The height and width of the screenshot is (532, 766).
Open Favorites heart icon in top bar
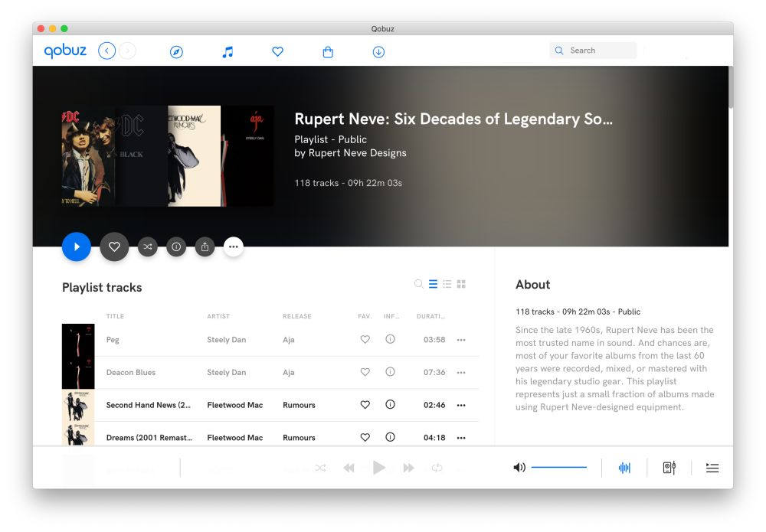pos(277,51)
